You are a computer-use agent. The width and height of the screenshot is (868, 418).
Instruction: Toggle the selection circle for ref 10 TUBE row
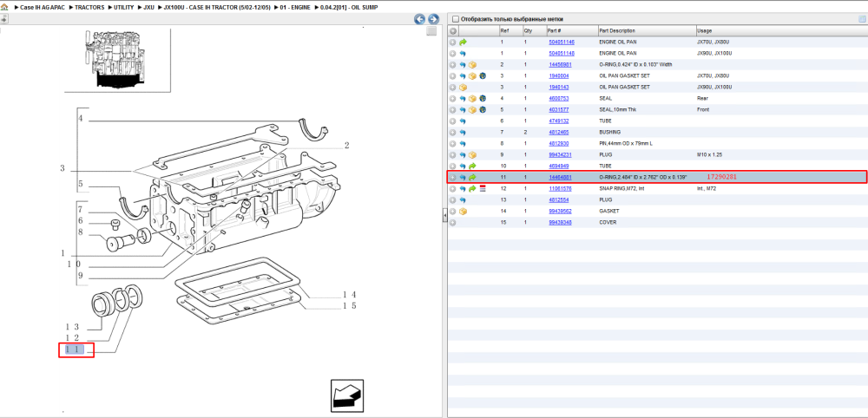pos(453,166)
